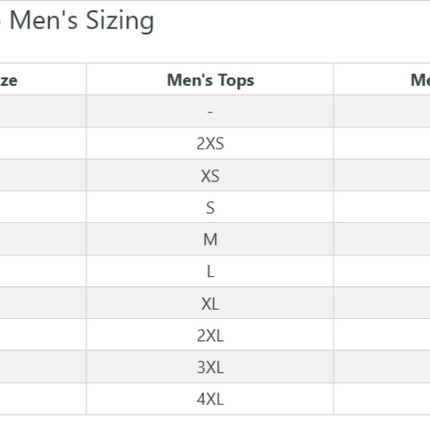Click the empty right-column cell beside XL

[382, 303]
